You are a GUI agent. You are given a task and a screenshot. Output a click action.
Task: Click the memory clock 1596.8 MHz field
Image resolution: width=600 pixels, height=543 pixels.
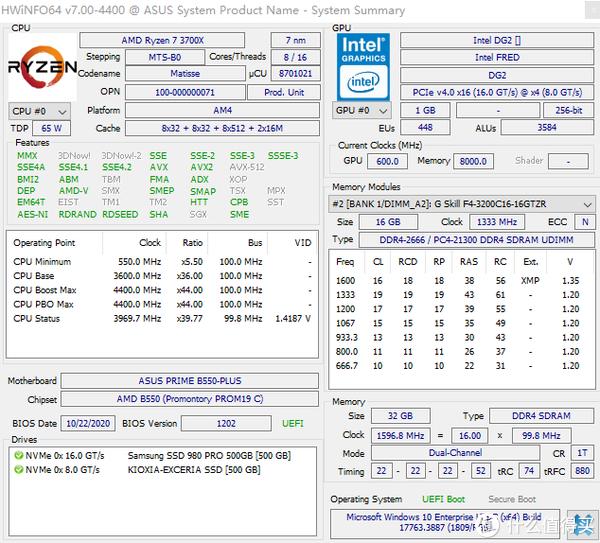[400, 435]
